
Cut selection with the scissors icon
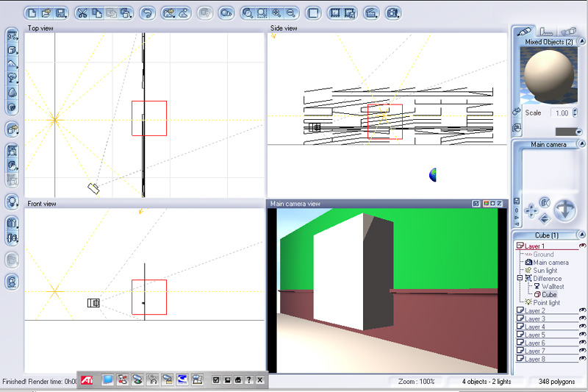point(82,13)
